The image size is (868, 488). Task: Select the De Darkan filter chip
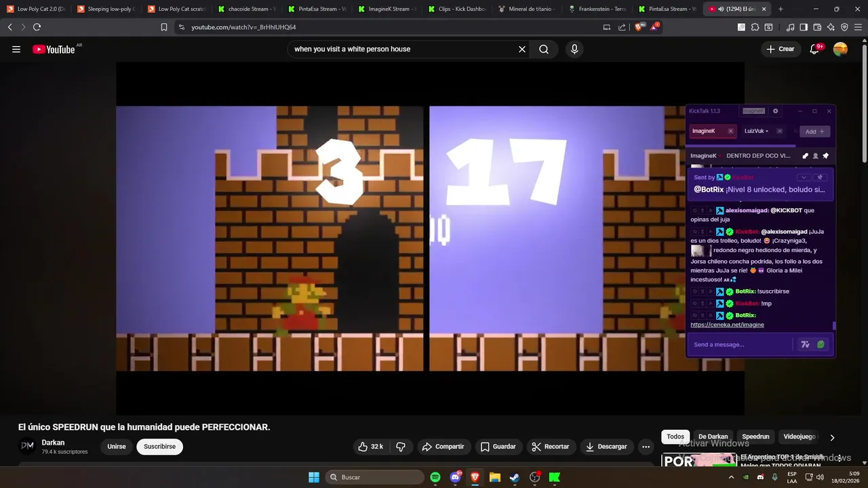(x=713, y=436)
